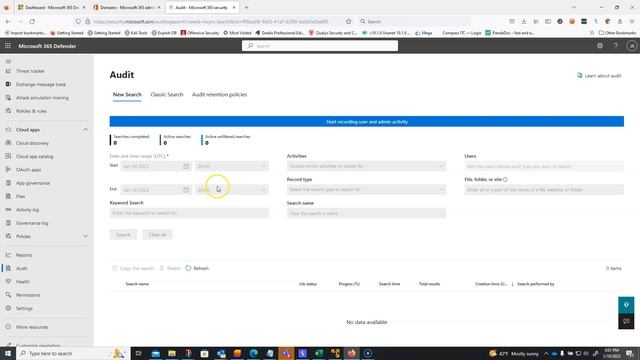640x360 pixels.
Task: Click the Keyword Search field
Action: [x=189, y=213]
